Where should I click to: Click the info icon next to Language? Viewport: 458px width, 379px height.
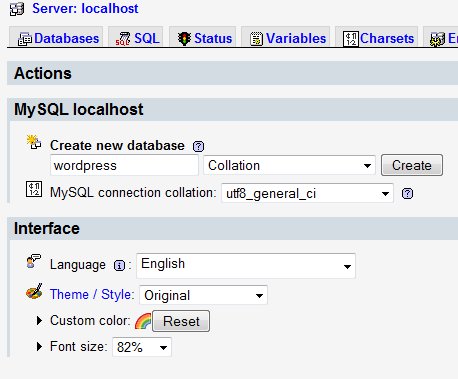click(119, 265)
